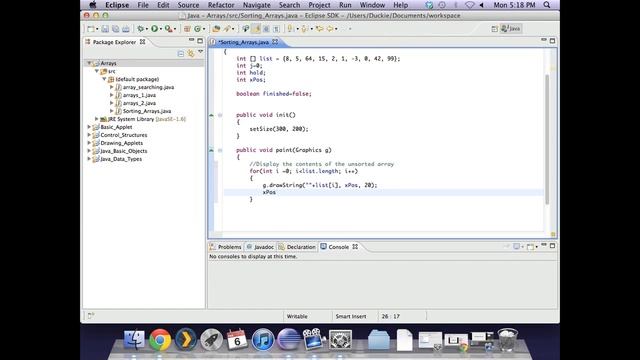Click the Smart Insert status field

click(351, 316)
